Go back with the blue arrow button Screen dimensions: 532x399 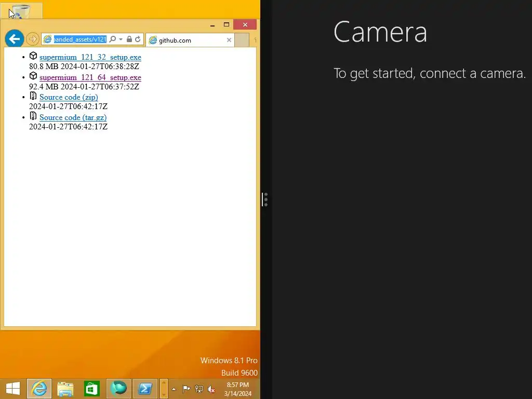click(x=14, y=39)
